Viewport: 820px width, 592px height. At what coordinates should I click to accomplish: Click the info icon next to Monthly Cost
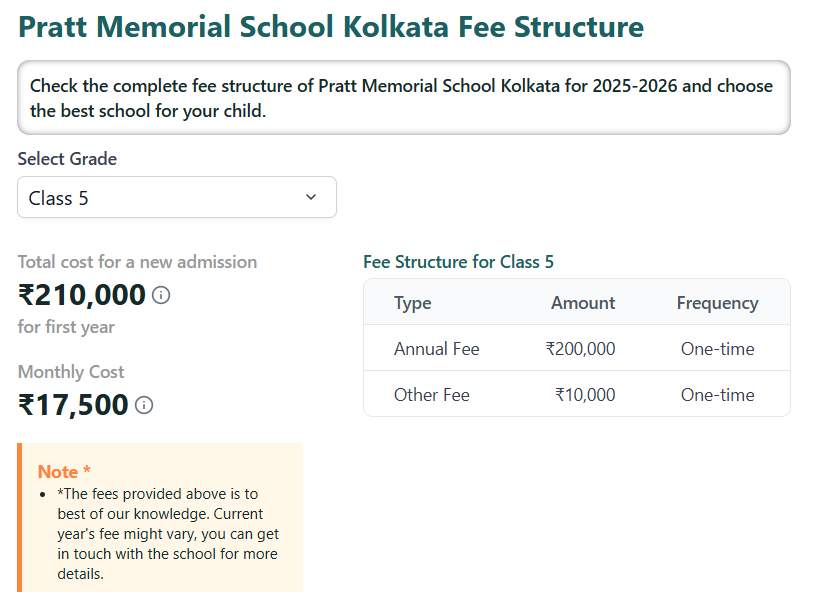click(x=144, y=406)
